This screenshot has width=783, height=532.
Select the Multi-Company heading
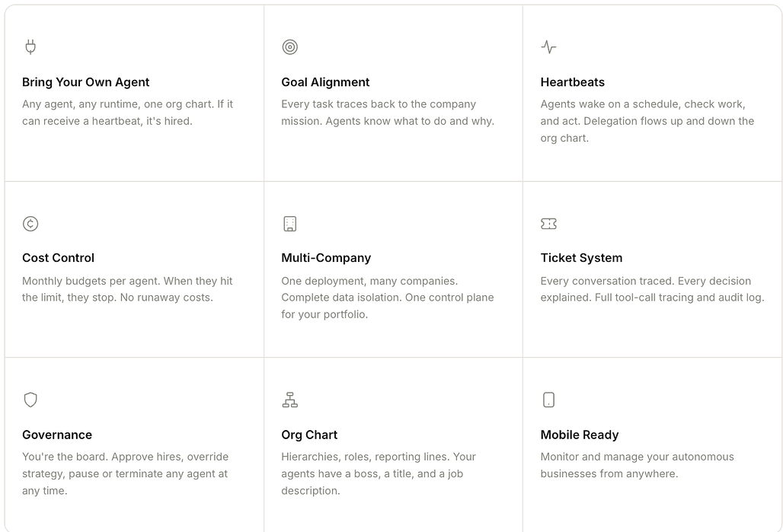[x=326, y=258]
